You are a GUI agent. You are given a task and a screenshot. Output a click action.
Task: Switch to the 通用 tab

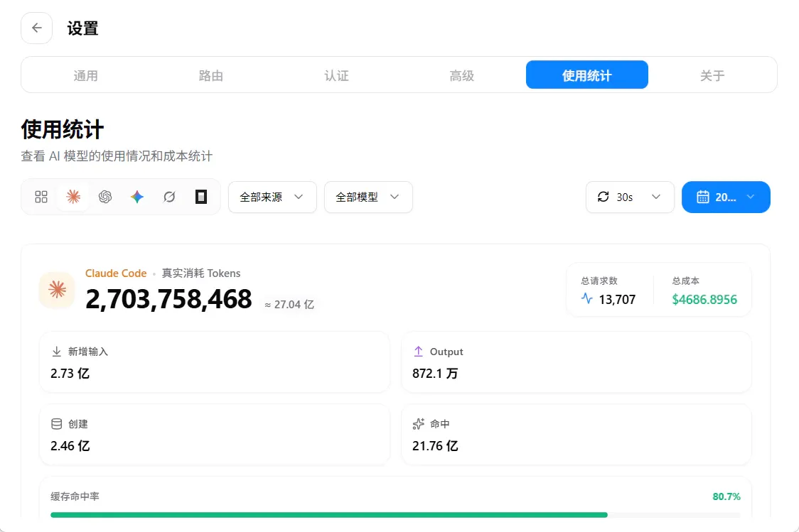coord(85,75)
